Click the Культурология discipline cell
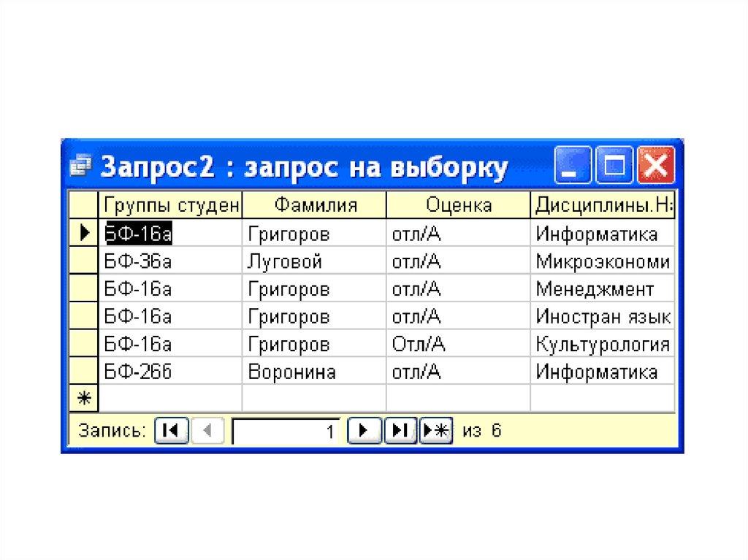The width and height of the screenshot is (748, 560). click(602, 345)
